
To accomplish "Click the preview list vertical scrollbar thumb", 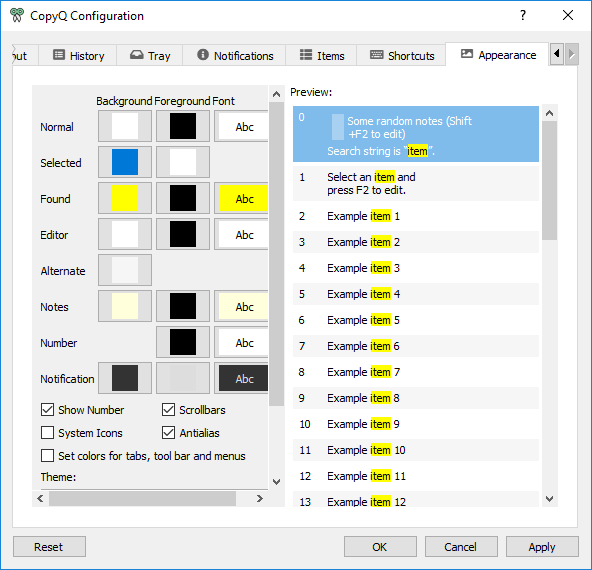I will pyautogui.click(x=550, y=180).
